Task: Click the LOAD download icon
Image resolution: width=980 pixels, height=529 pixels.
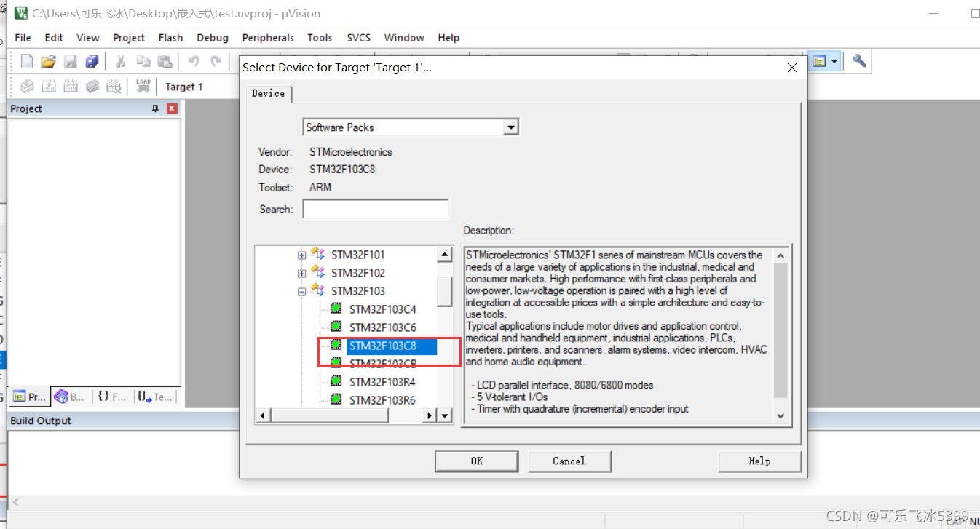Action: [x=143, y=87]
